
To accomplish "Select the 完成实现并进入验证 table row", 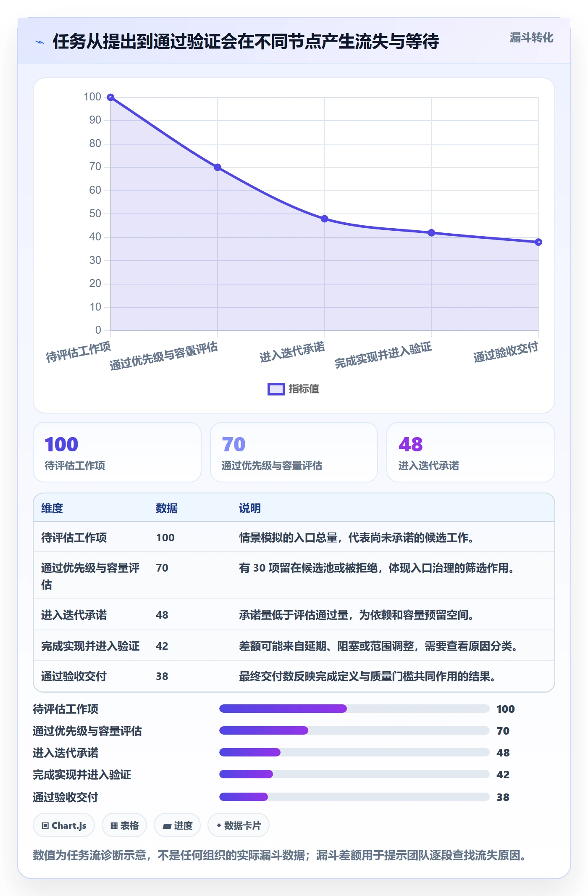I will tap(294, 646).
